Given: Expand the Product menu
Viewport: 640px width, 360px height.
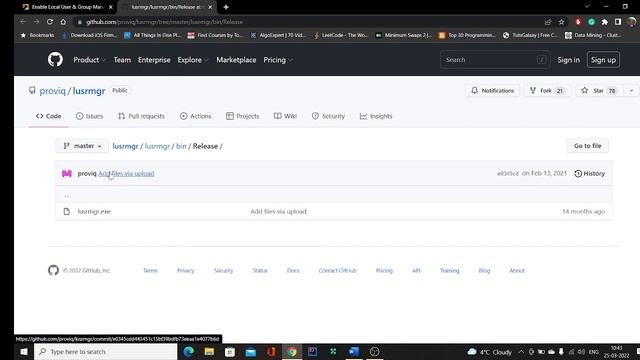Looking at the screenshot, I should tap(89, 60).
